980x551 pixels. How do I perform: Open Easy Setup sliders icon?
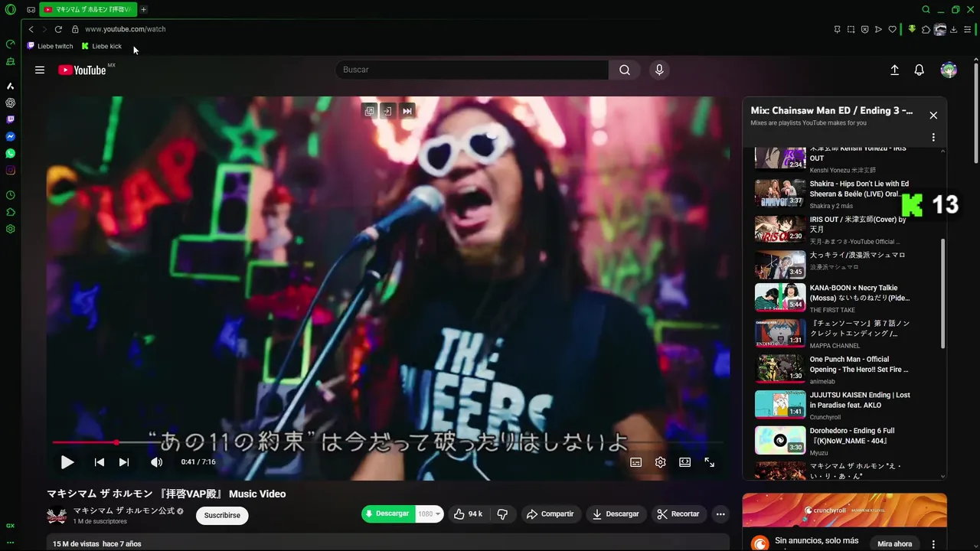[969, 29]
